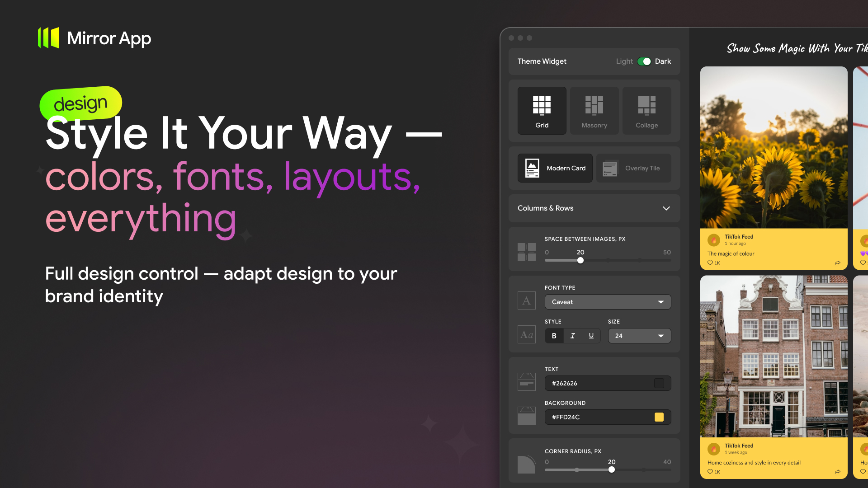Select the Modern Card style
Screen dimensions: 868x488
555,168
